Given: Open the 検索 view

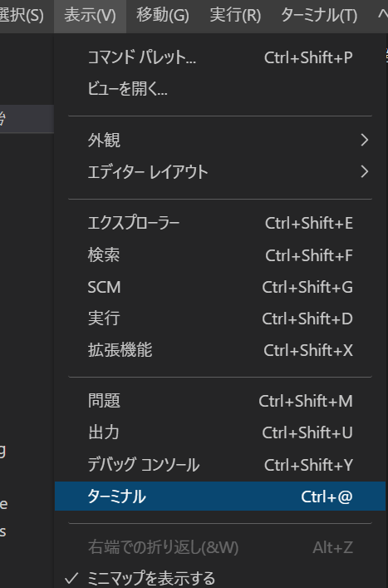Looking at the screenshot, I should (x=220, y=255).
